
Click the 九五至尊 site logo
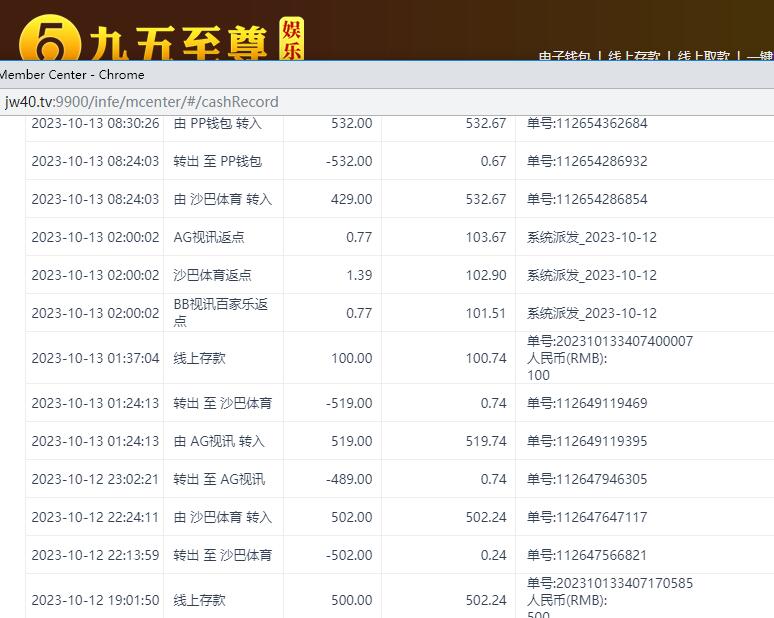pyautogui.click(x=161, y=39)
